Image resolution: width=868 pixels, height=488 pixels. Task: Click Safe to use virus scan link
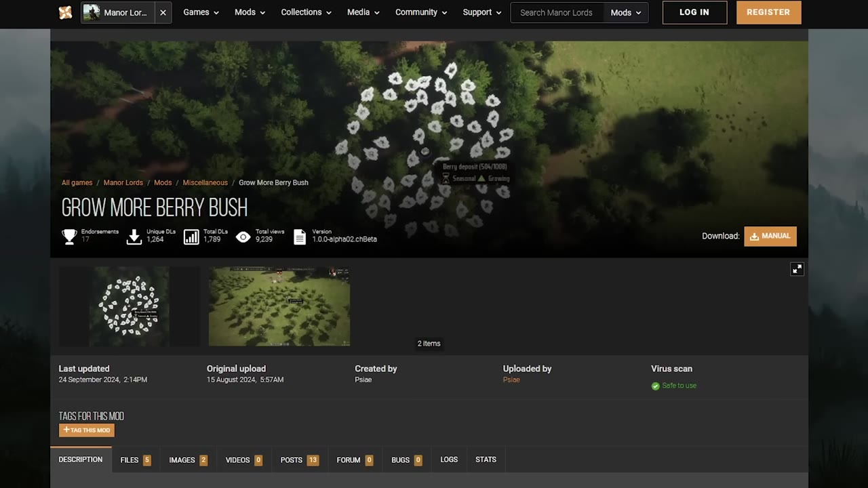coord(679,386)
